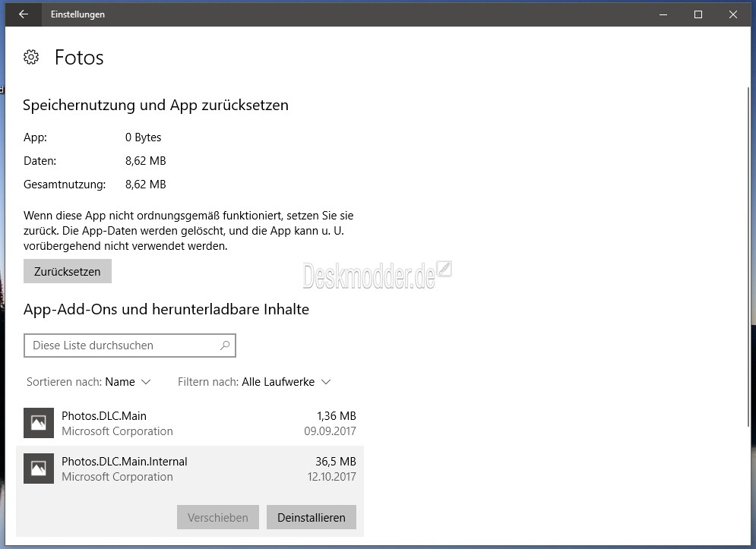
Task: Click the Photos.DLC.Main.Internal app icon
Action: tap(39, 468)
